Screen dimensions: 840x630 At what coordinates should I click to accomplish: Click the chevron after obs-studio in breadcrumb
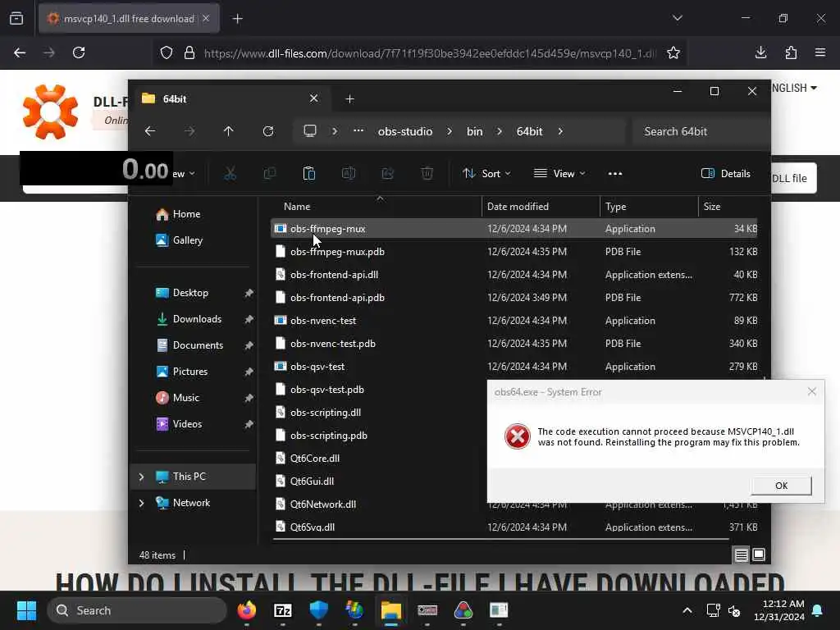(449, 131)
